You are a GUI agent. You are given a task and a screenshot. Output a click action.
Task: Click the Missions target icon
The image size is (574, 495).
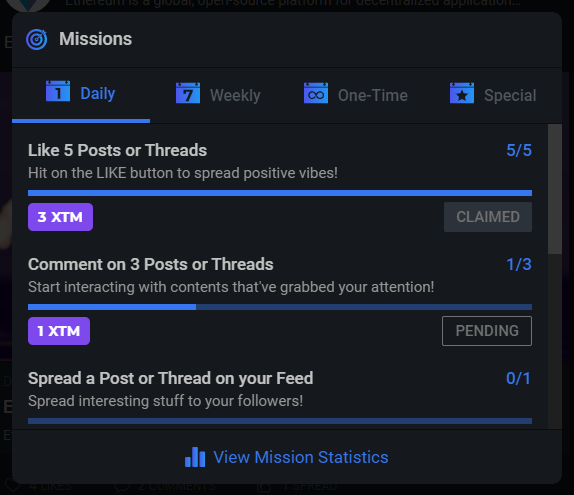coord(37,39)
